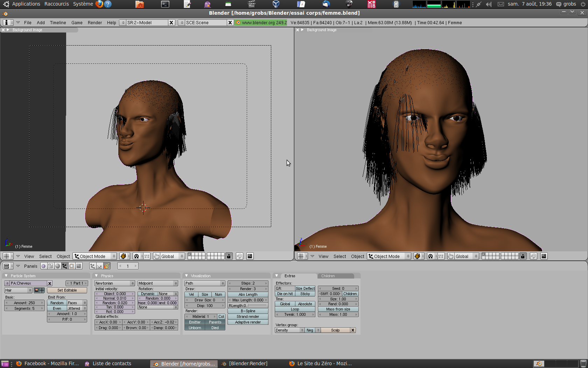Click the manipulator hand icon in left viewport
The width and height of the screenshot is (588, 368).
(157, 256)
